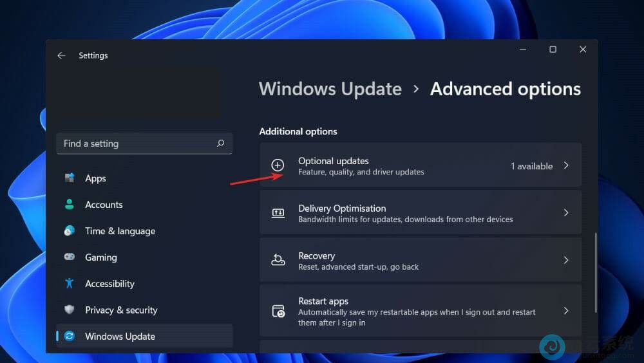The image size is (644, 363).
Task: Expand Restart apps using its chevron
Action: [566, 310]
